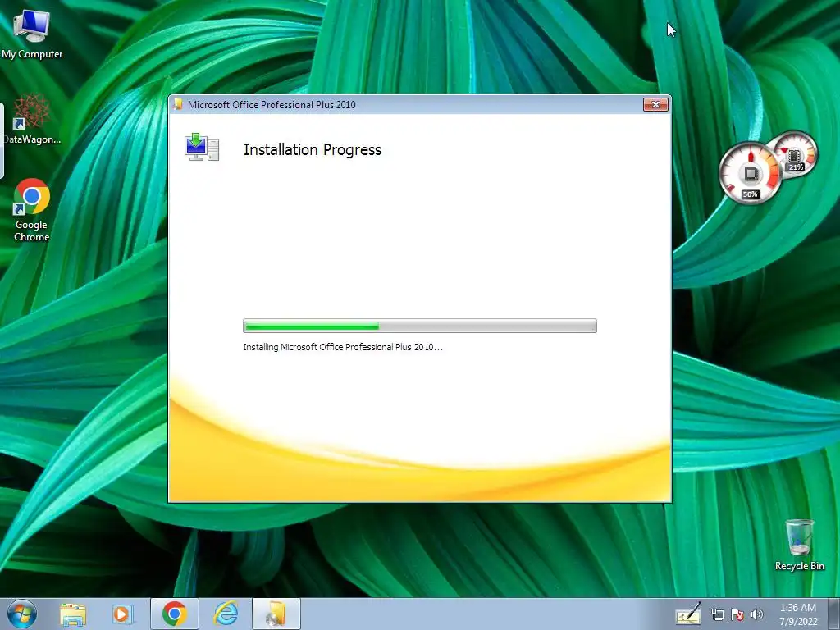Click the network tray icon
Image resolution: width=840 pixels, height=630 pixels.
717,615
